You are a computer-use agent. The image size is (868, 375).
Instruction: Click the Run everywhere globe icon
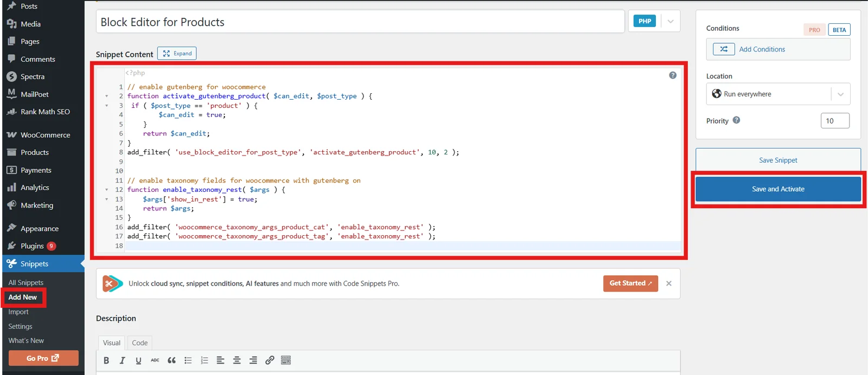click(717, 94)
